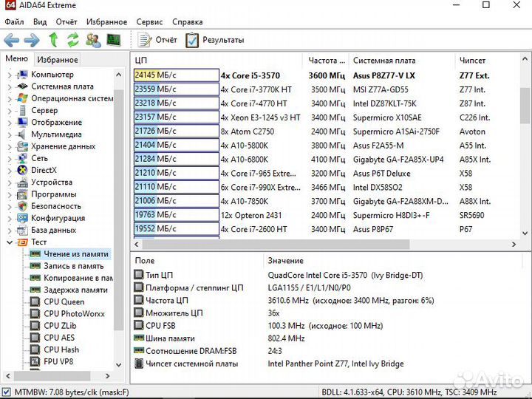
Task: Switch to the Меню sidebar tab
Action: point(16,58)
